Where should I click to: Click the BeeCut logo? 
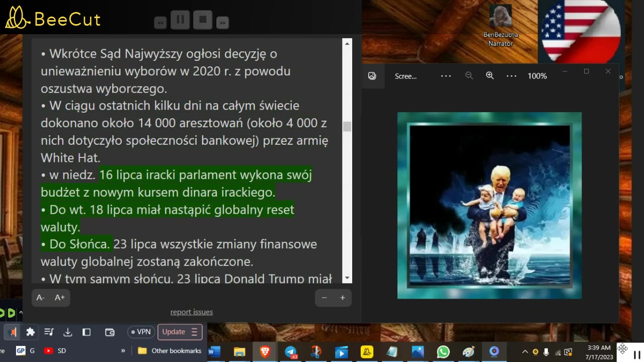(53, 18)
